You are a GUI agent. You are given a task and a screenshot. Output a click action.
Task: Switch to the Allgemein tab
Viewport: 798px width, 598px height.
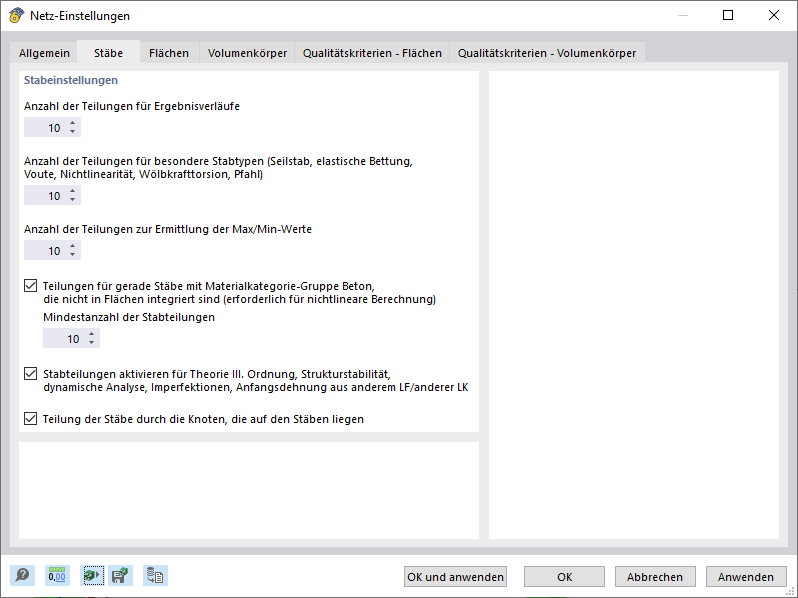[x=44, y=53]
